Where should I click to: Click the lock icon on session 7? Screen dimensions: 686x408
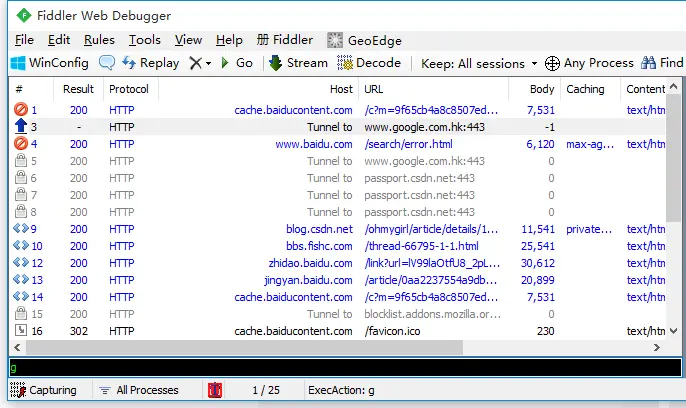click(21, 194)
